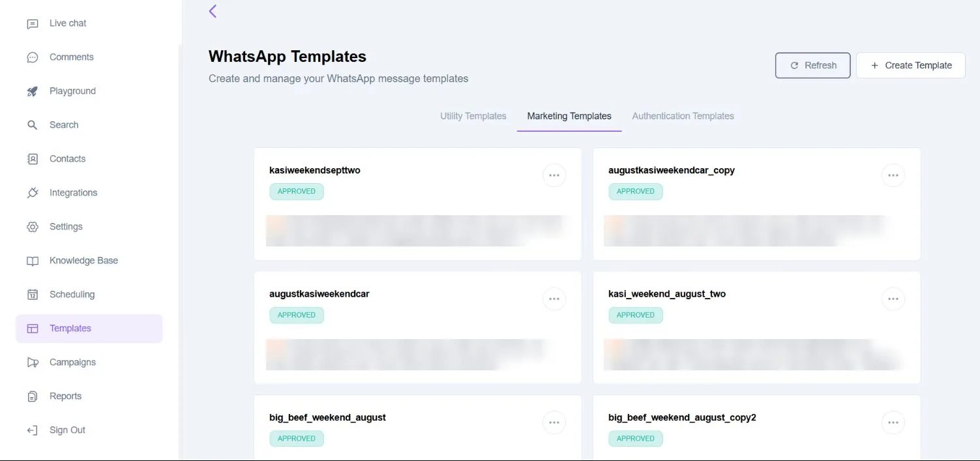Open options menu for kasi_weekend_august_two template
This screenshot has width=980, height=461.
pos(893,299)
